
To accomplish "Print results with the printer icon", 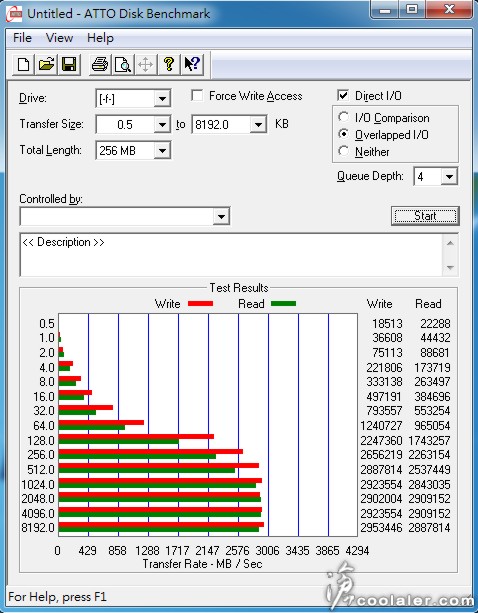I will click(100, 64).
